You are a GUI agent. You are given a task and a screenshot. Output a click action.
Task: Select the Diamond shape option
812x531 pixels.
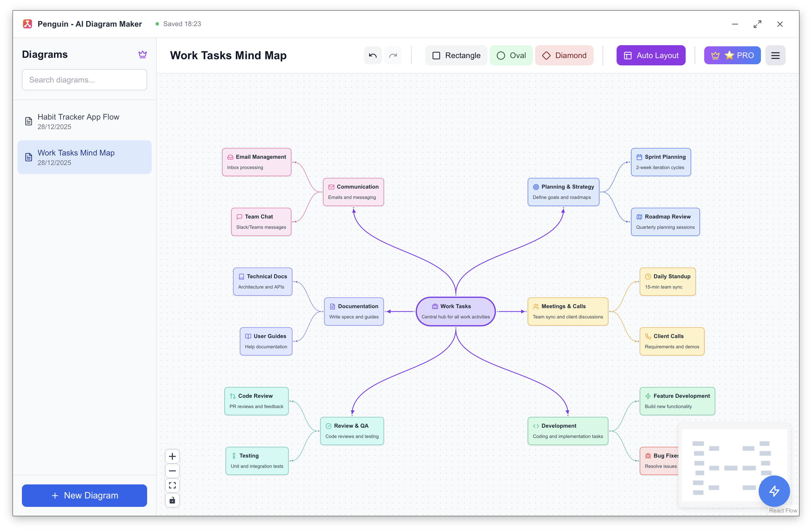564,55
